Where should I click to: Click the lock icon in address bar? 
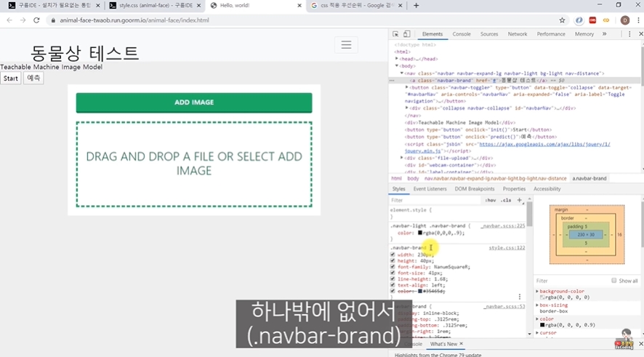pyautogui.click(x=53, y=20)
